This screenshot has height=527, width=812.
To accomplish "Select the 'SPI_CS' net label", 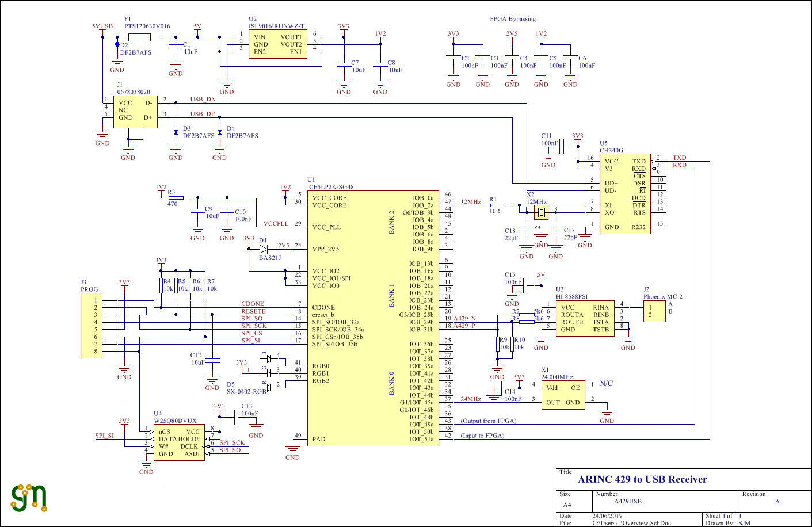I will coord(251,333).
